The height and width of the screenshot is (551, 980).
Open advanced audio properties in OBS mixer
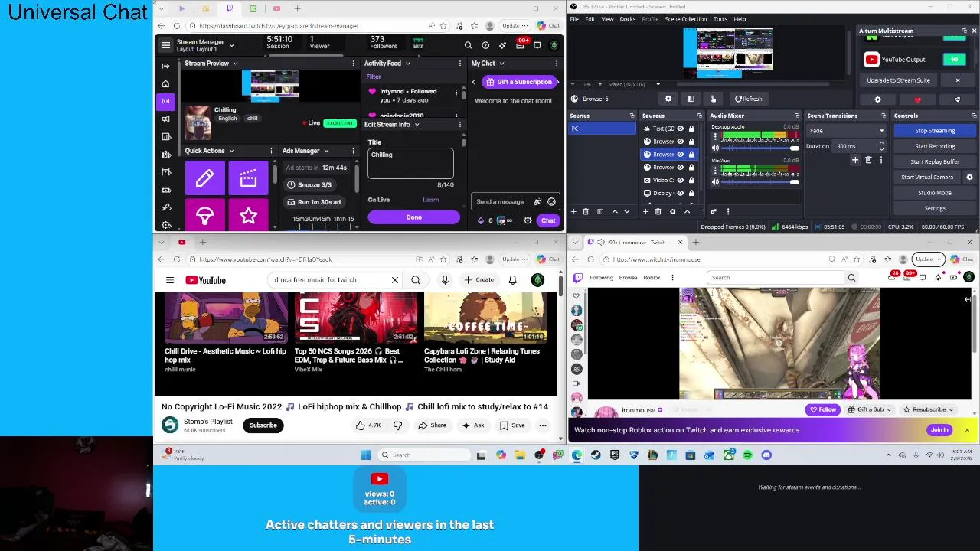713,211
